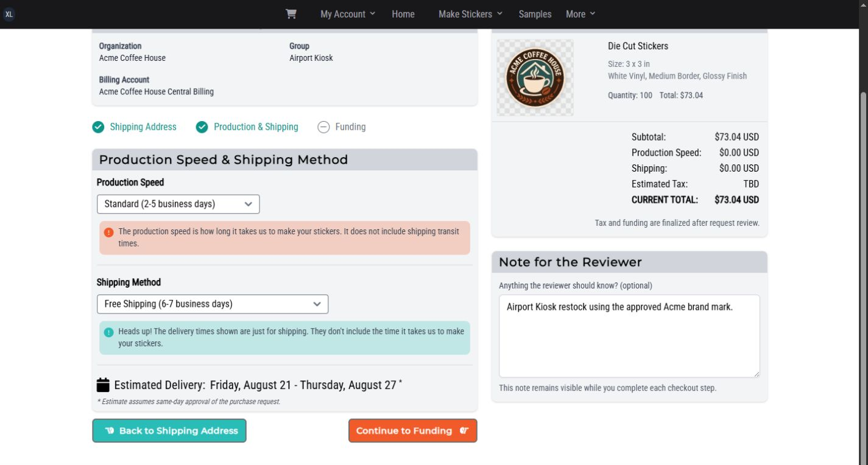Click the CURRENT TOTAL $73.04 USD amount
The image size is (868, 465).
736,200
